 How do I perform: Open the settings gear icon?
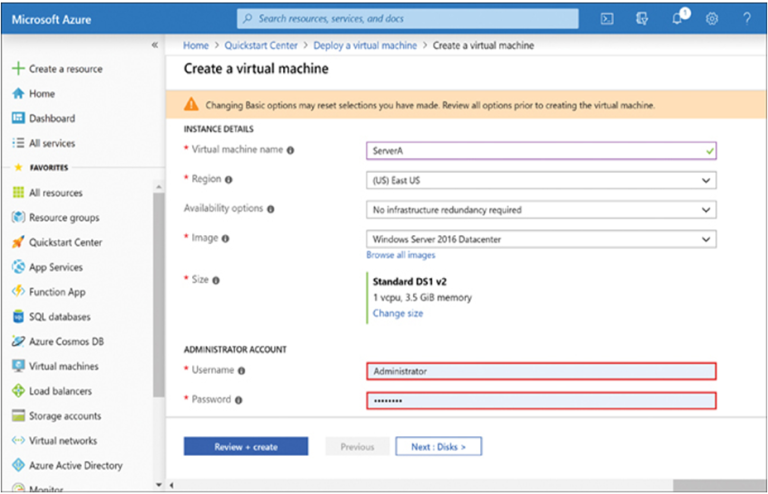(712, 19)
